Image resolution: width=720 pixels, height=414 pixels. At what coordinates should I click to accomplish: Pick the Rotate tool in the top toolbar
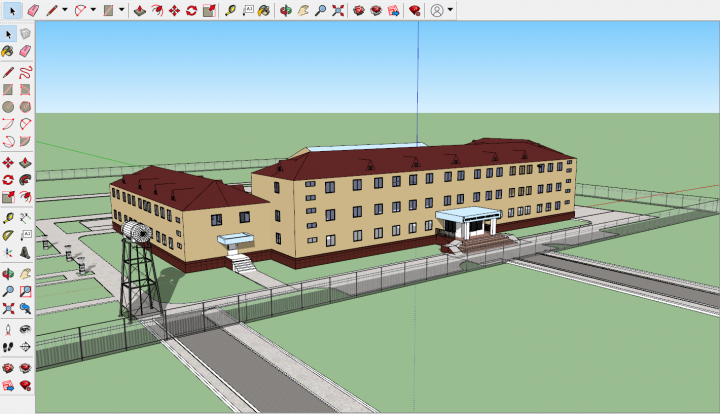tap(191, 11)
